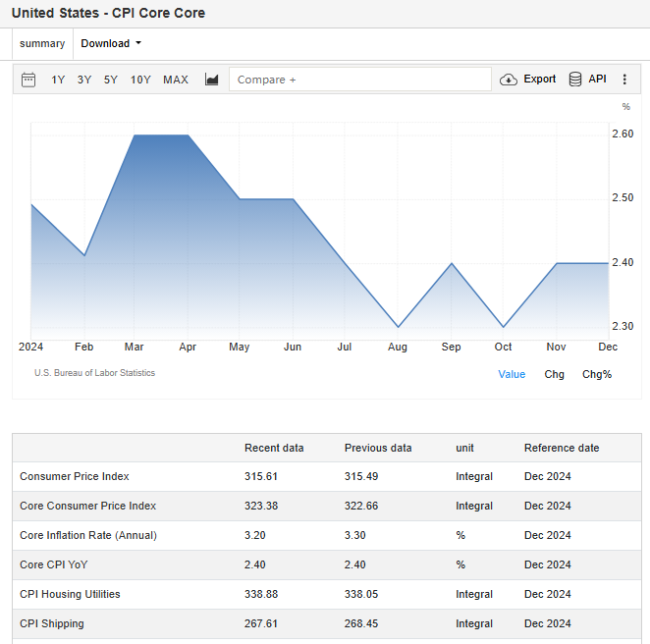Open the Consumer Price Index link
The image size is (650, 644).
click(x=75, y=476)
